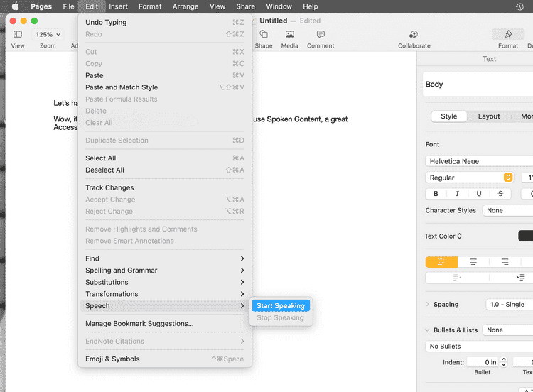This screenshot has width=533, height=392.
Task: Click the Style tab button
Action: click(x=449, y=116)
